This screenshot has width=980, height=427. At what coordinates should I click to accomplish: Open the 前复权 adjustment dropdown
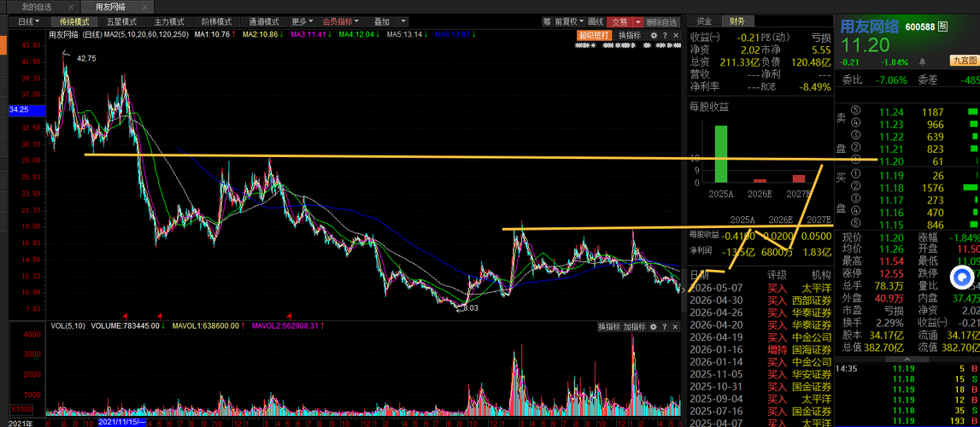pos(569,21)
